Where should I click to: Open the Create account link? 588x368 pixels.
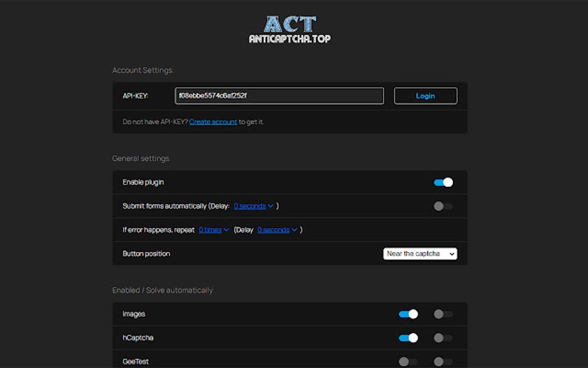pyautogui.click(x=213, y=122)
